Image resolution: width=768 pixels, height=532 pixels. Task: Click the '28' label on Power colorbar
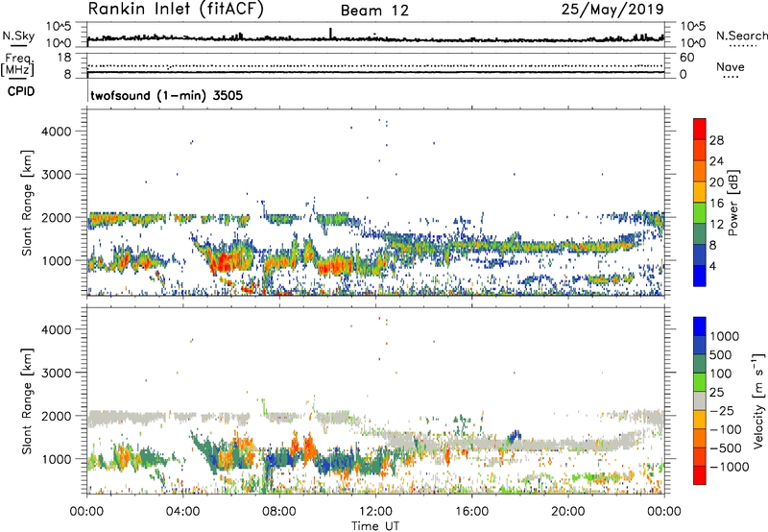point(716,140)
